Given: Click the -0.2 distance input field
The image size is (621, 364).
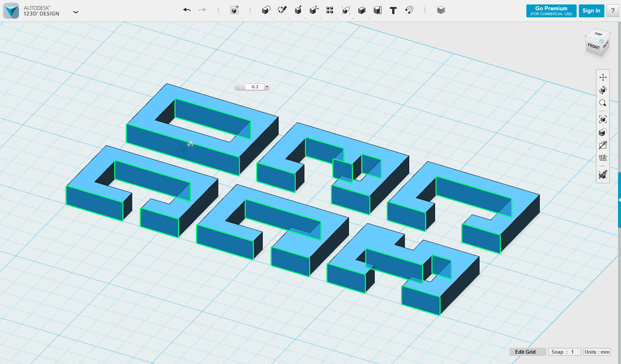Looking at the screenshot, I should click(x=255, y=87).
